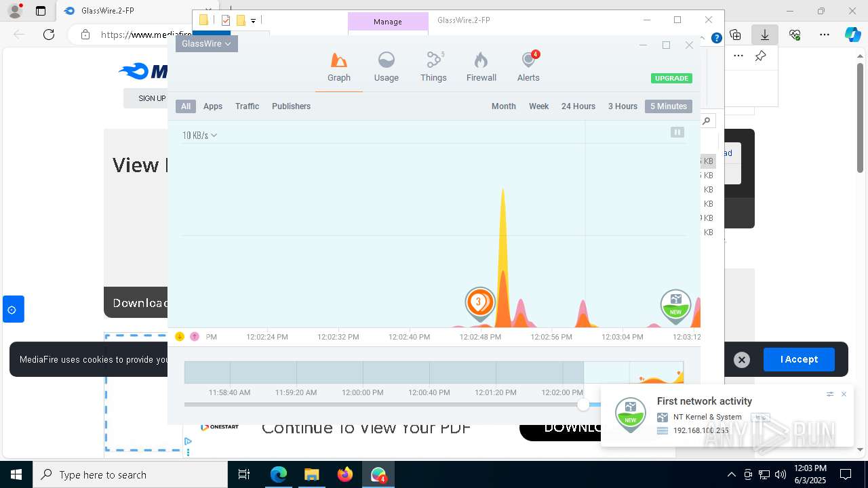Open the Usage view icon

point(387,60)
